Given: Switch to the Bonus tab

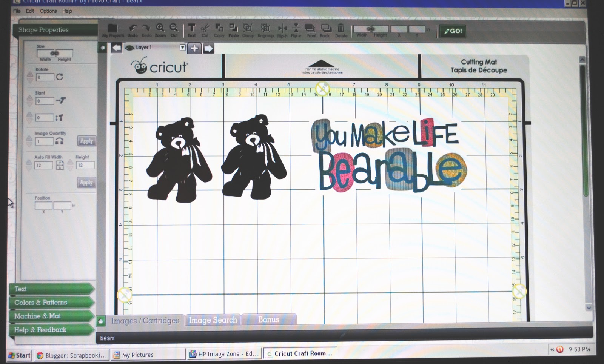Looking at the screenshot, I should coord(269,319).
